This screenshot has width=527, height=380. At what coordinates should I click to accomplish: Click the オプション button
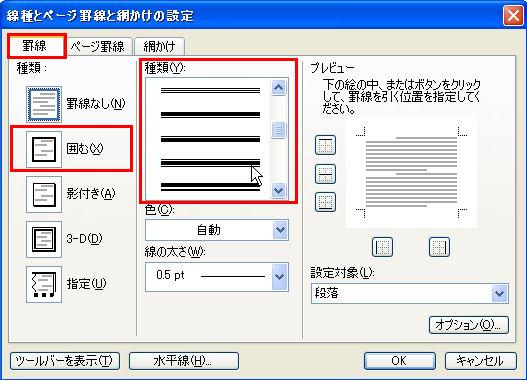[x=469, y=325]
